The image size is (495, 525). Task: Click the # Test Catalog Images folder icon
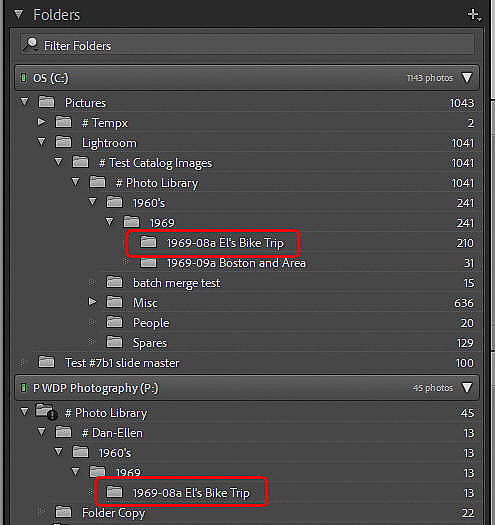point(80,162)
